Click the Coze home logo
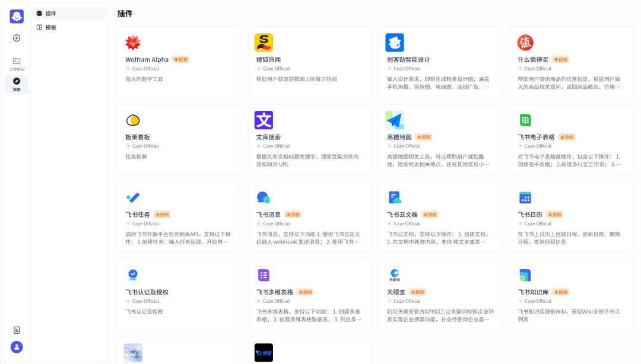Screen dimensions: 641x364 pyautogui.click(x=17, y=17)
